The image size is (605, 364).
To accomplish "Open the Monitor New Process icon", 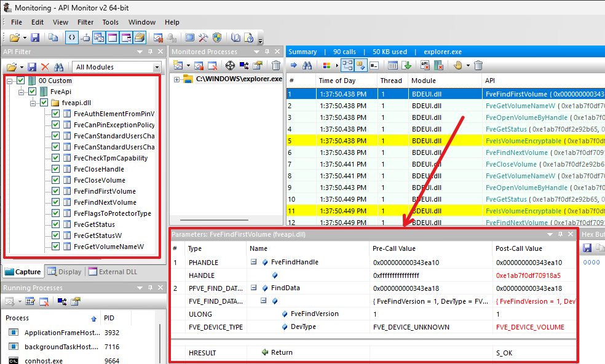I will (179, 66).
